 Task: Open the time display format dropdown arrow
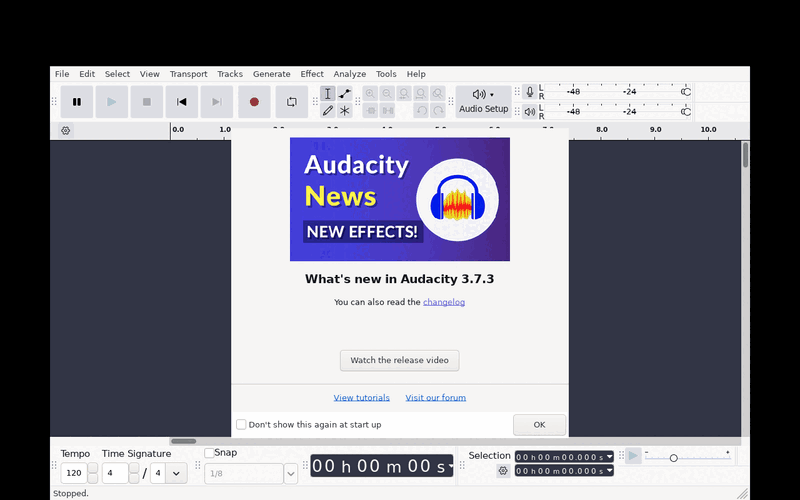pos(450,466)
